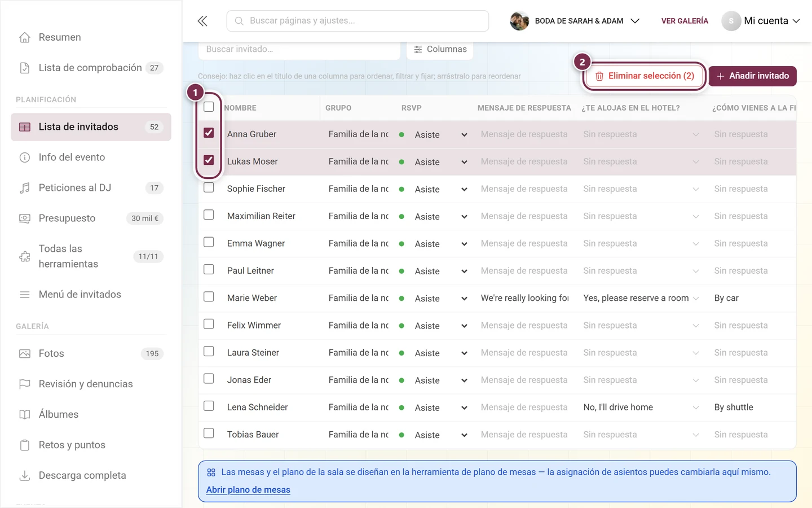Click the Lista de comprobación document icon

click(x=25, y=68)
